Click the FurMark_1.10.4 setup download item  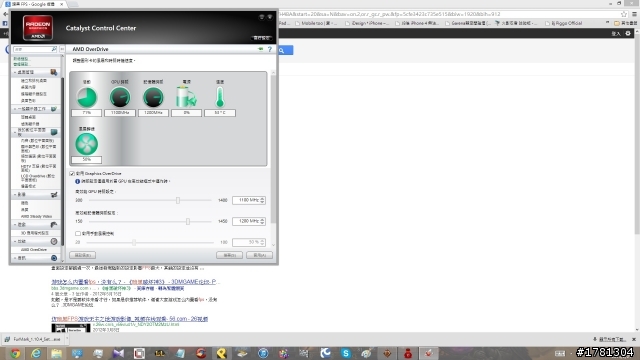point(33,339)
